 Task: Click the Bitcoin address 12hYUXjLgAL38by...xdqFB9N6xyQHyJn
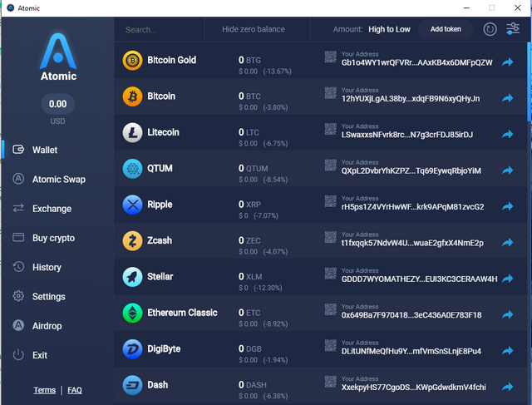[411, 99]
